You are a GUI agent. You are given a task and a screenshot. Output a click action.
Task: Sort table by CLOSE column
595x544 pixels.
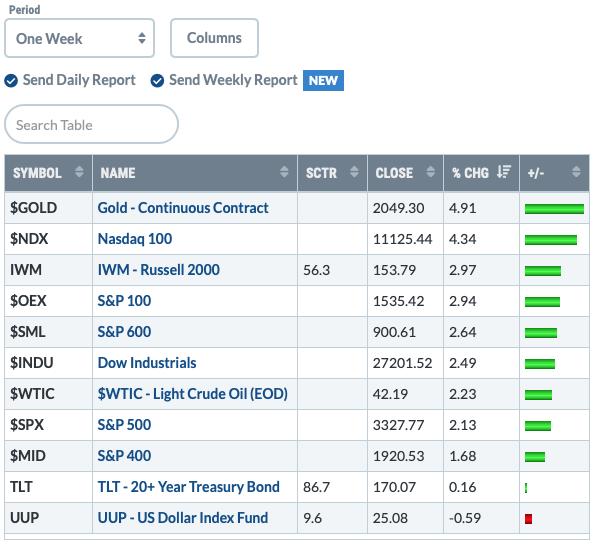click(x=405, y=173)
